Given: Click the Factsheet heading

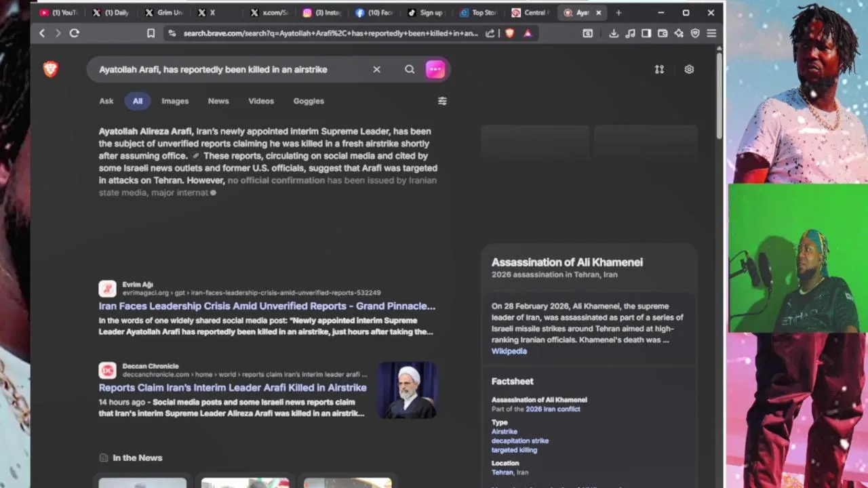Looking at the screenshot, I should [x=513, y=382].
